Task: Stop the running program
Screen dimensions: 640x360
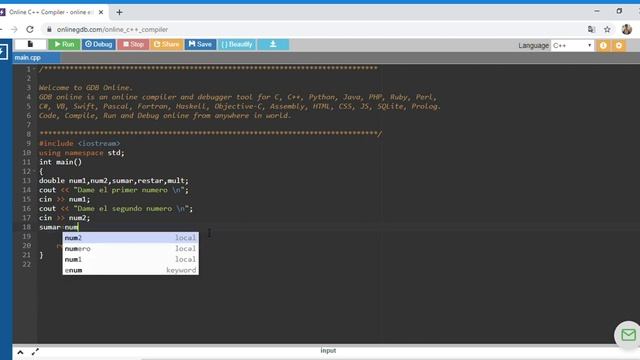Action: click(x=133, y=44)
